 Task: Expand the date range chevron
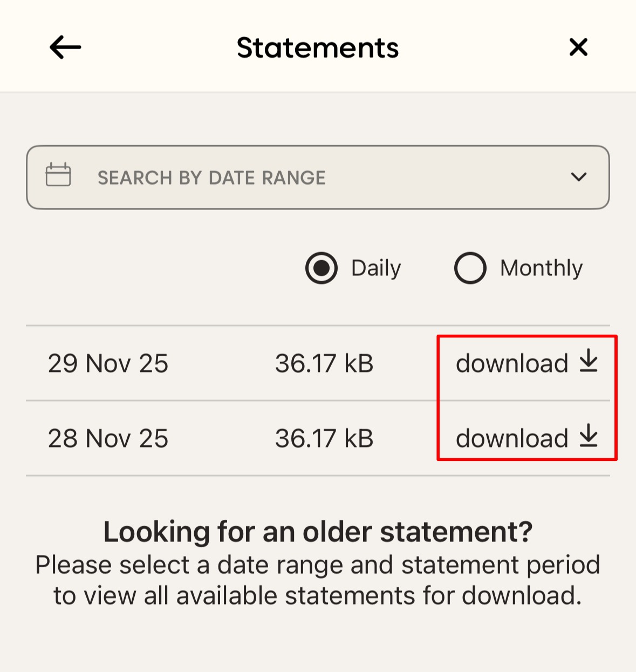[x=579, y=177]
